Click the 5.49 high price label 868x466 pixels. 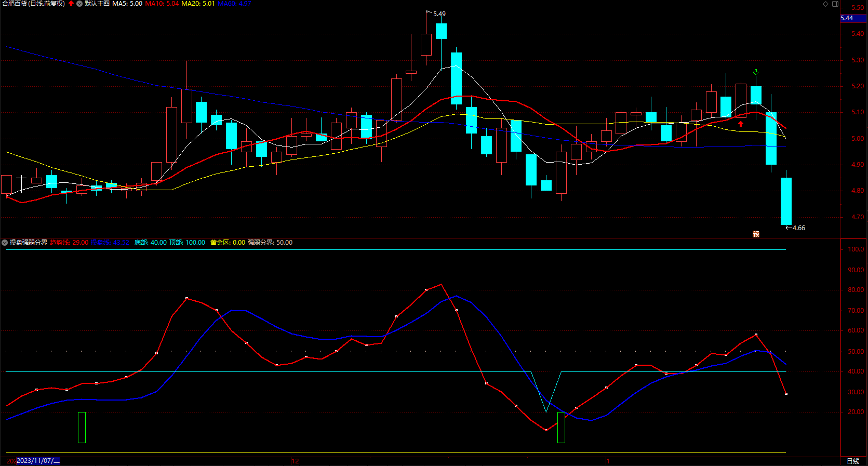point(439,14)
